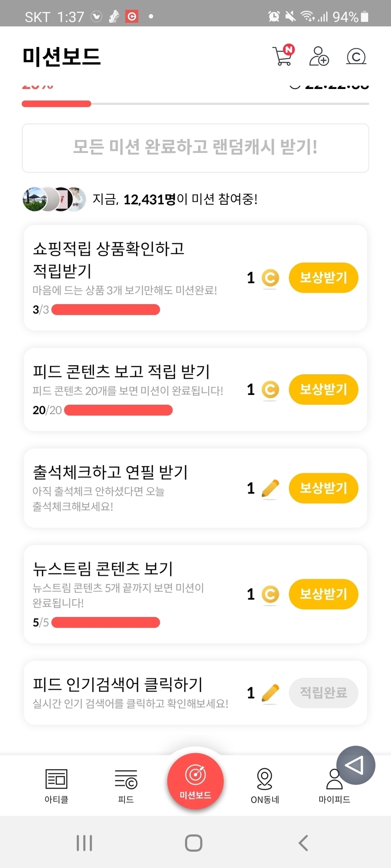Claim reward for 쇼핑적립 상품확인 mission
The height and width of the screenshot is (868, 391).
click(x=323, y=278)
